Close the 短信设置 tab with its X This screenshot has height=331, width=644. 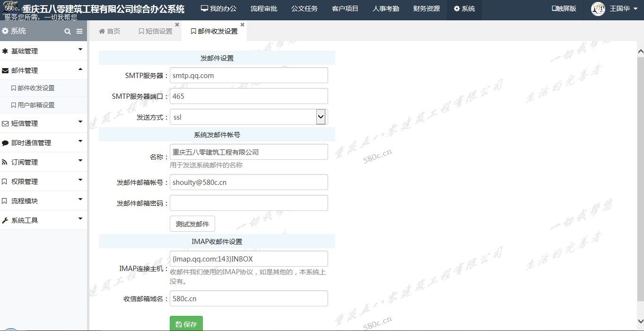[177, 25]
